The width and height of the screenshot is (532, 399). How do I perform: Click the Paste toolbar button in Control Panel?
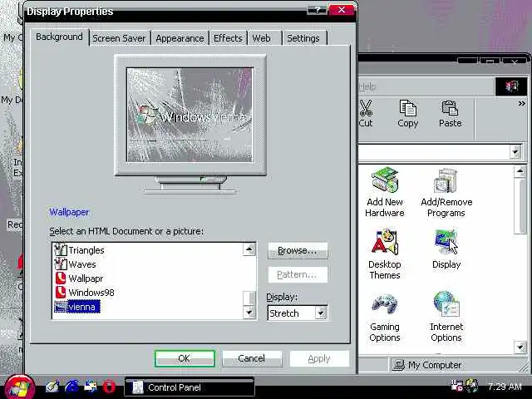click(450, 114)
